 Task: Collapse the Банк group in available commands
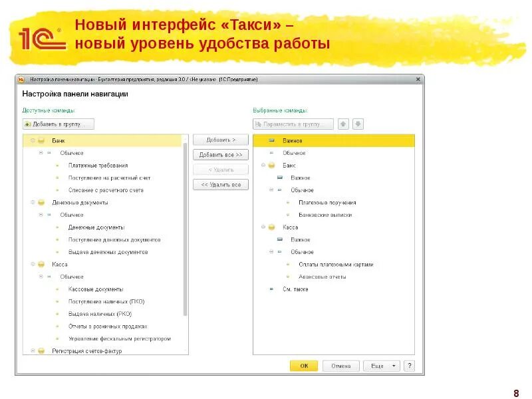pyautogui.click(x=33, y=140)
